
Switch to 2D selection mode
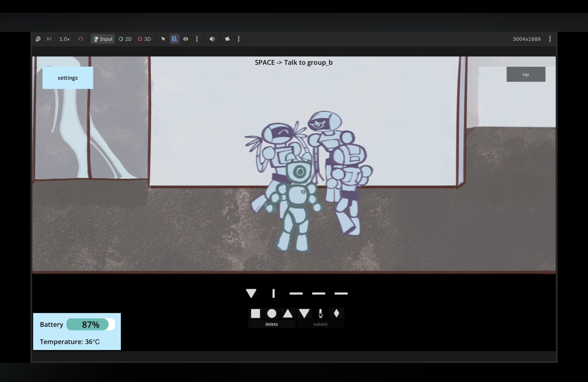tap(125, 39)
